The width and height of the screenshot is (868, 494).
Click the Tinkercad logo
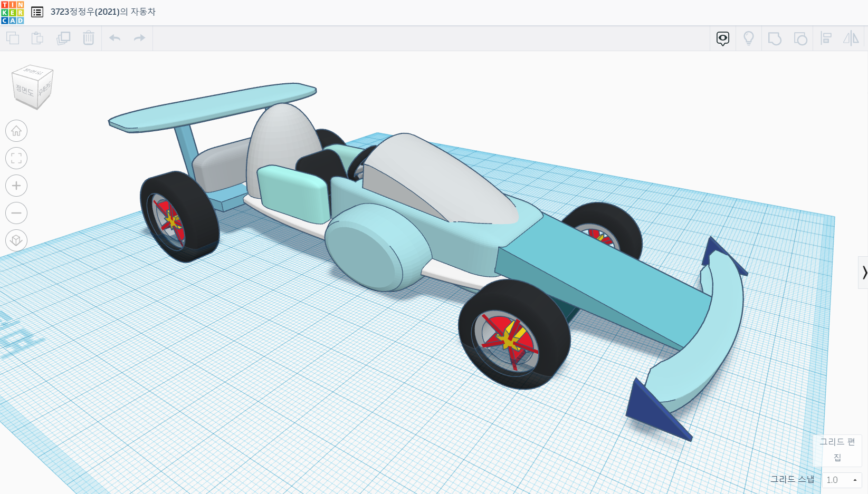coord(13,13)
